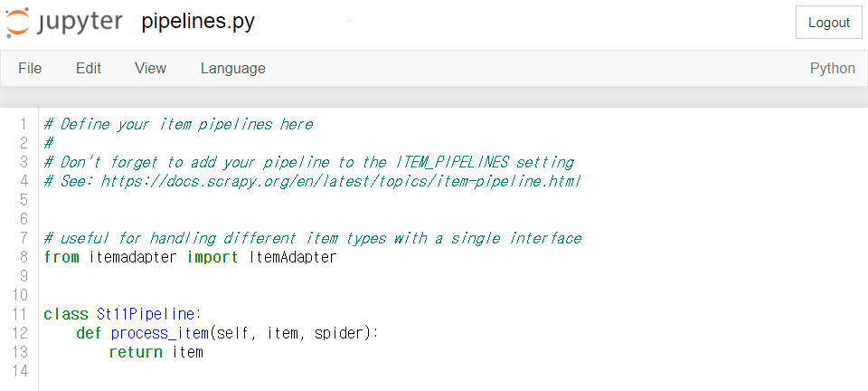Click line number 14 in gutter

[20, 371]
